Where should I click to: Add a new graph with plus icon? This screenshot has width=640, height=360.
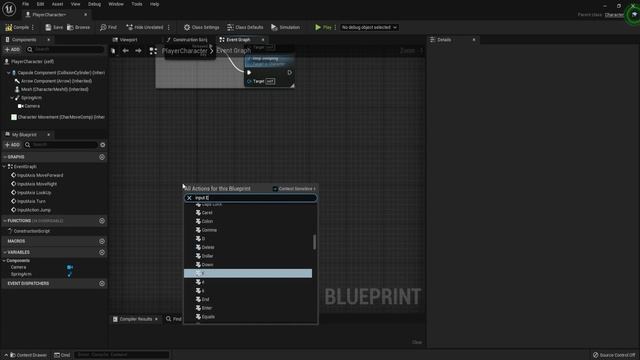pos(102,157)
